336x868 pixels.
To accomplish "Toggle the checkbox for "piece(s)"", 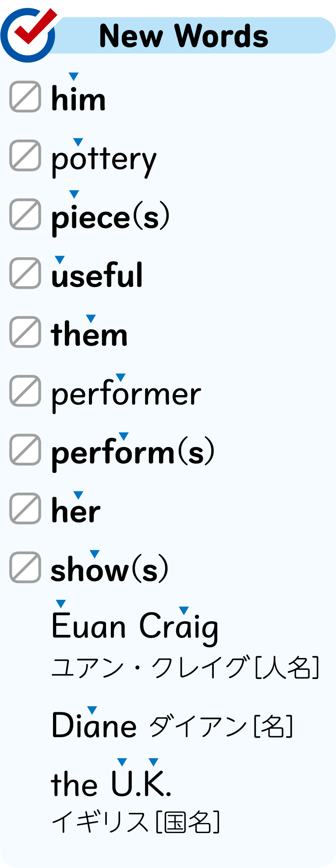I will (25, 214).
